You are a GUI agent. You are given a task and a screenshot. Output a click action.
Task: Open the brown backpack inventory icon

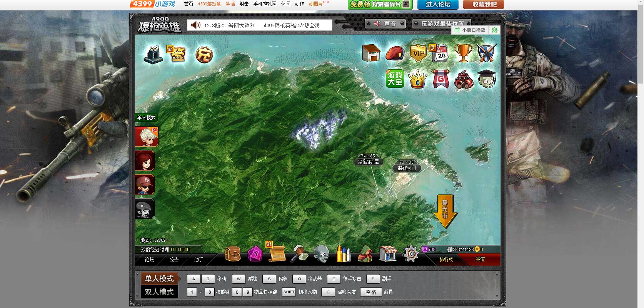click(x=233, y=254)
